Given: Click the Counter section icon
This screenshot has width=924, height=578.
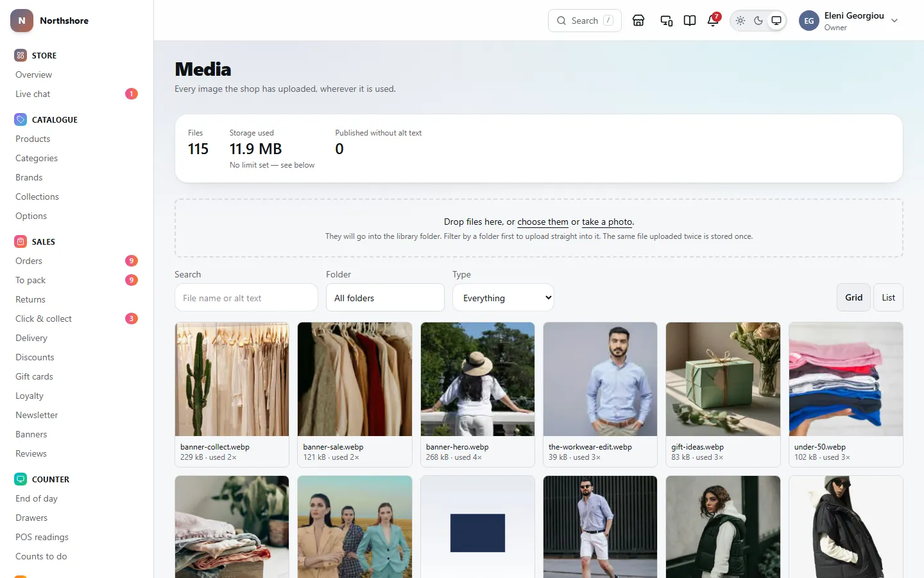Looking at the screenshot, I should [21, 479].
